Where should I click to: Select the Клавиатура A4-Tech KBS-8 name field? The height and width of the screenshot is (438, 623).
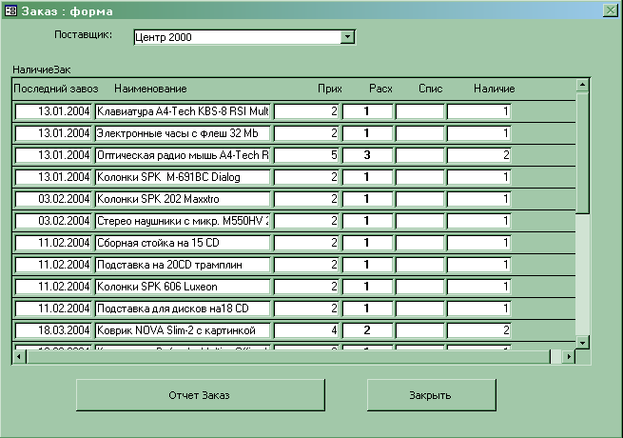pos(183,112)
